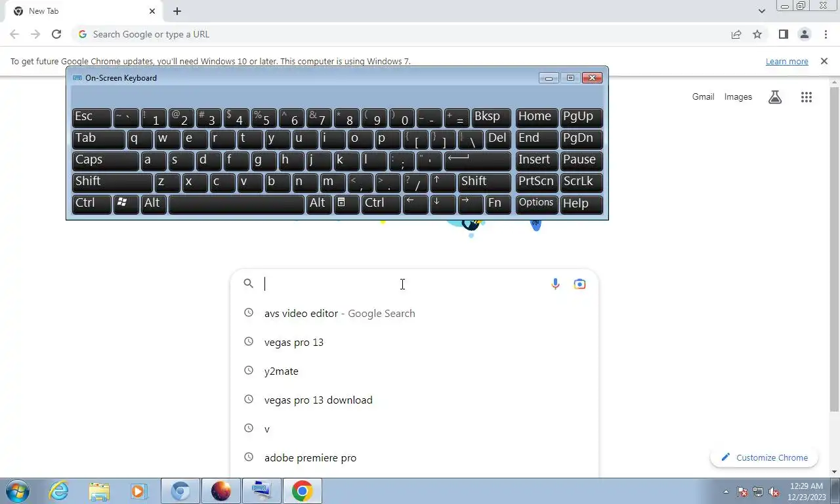The height and width of the screenshot is (504, 840).
Task: Show hidden tray icons arrow
Action: tap(726, 492)
